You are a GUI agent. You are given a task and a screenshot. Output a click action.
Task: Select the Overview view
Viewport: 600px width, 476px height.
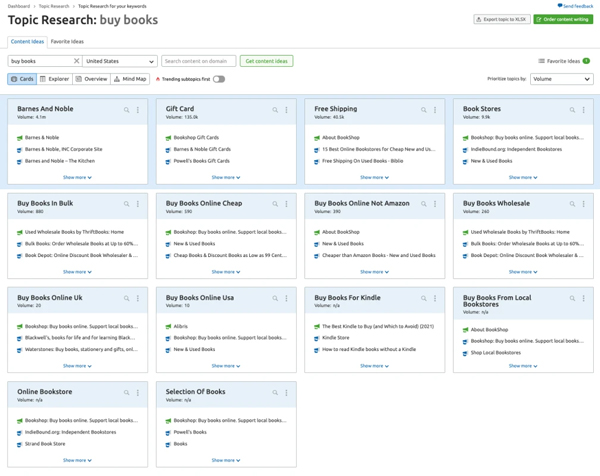click(91, 79)
